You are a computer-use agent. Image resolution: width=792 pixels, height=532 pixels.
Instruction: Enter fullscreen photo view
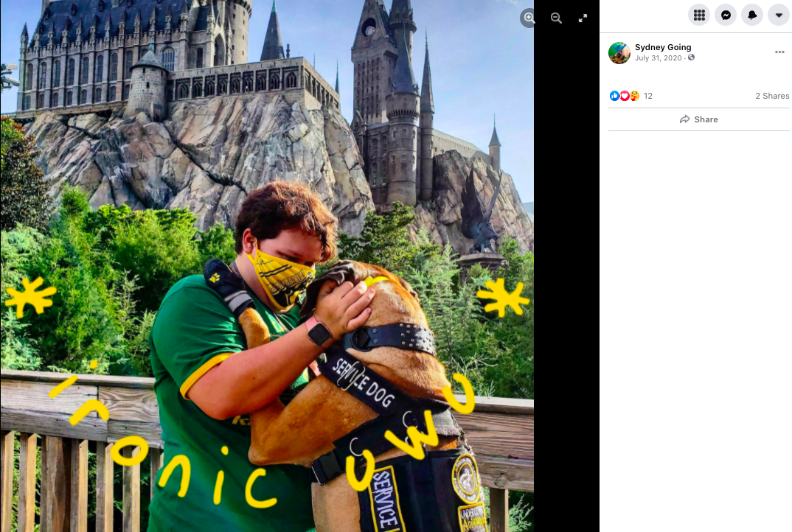pyautogui.click(x=583, y=18)
